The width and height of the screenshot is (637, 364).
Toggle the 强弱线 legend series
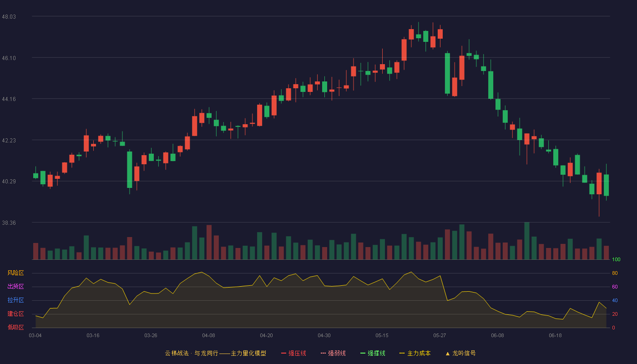click(x=333, y=353)
